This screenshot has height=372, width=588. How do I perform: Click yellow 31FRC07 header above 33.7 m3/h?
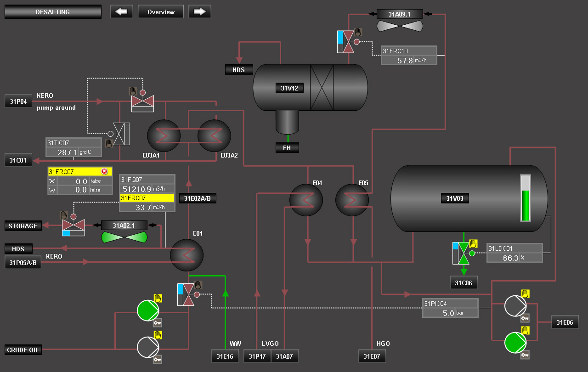pyautogui.click(x=147, y=198)
